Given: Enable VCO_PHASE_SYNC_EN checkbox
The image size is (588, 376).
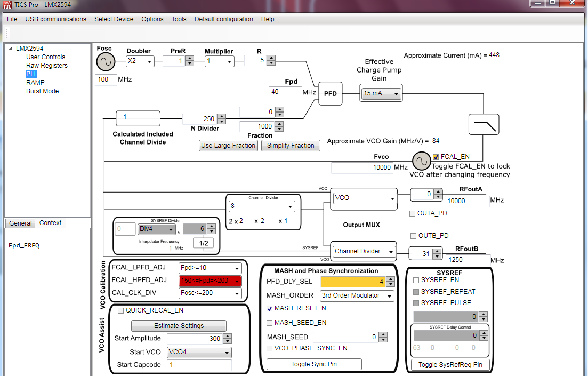Looking at the screenshot, I should (269, 349).
